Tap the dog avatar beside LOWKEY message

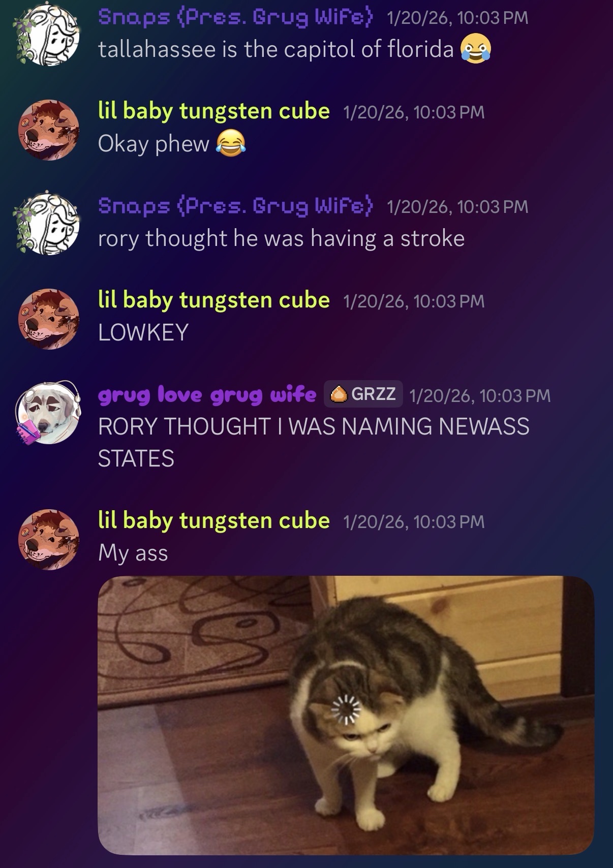coord(49,319)
